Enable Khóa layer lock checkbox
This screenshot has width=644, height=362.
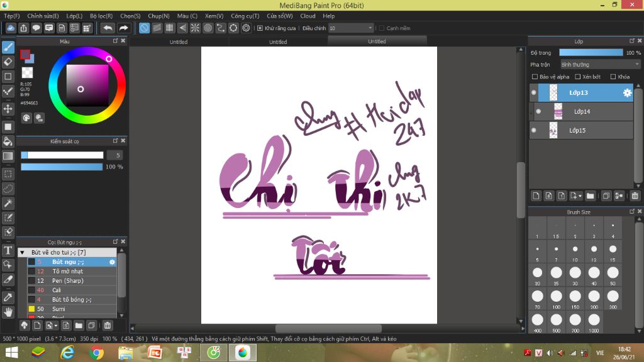(x=613, y=77)
